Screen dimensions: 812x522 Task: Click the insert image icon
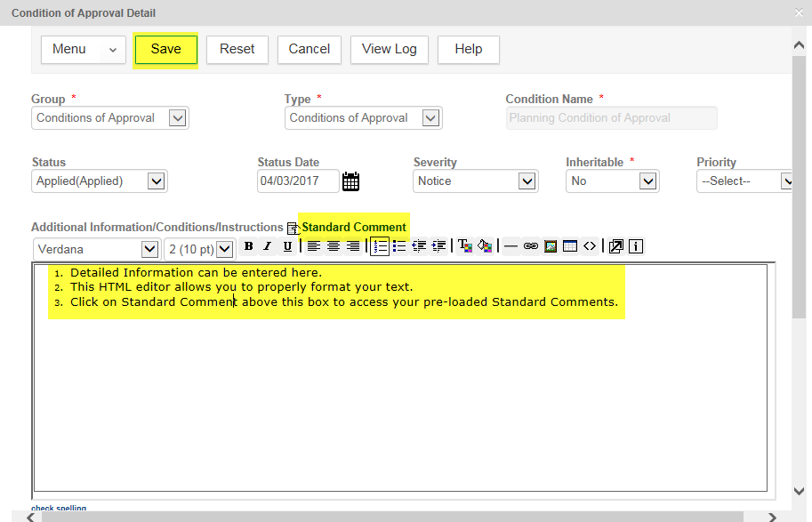551,246
